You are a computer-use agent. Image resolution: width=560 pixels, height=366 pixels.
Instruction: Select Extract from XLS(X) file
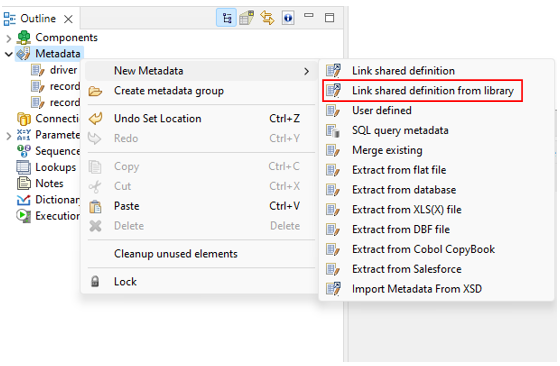pyautogui.click(x=436, y=210)
